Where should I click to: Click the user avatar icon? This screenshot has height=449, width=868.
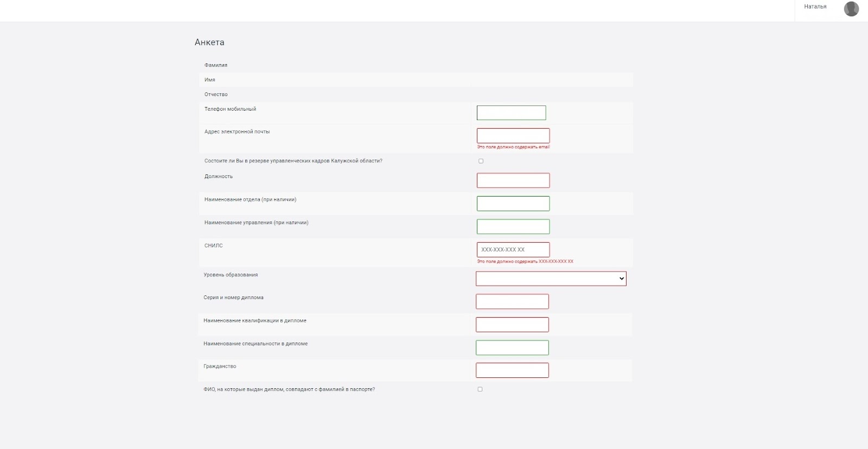point(851,9)
